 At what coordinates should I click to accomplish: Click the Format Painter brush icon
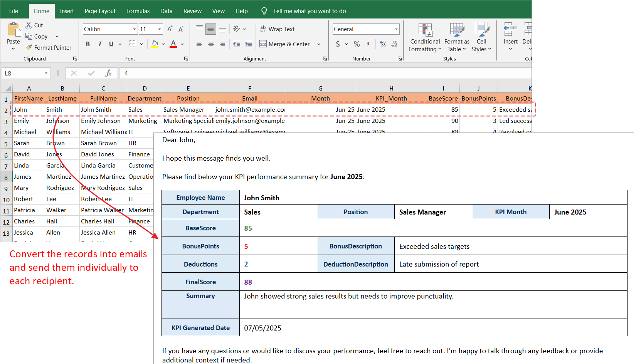[29, 47]
